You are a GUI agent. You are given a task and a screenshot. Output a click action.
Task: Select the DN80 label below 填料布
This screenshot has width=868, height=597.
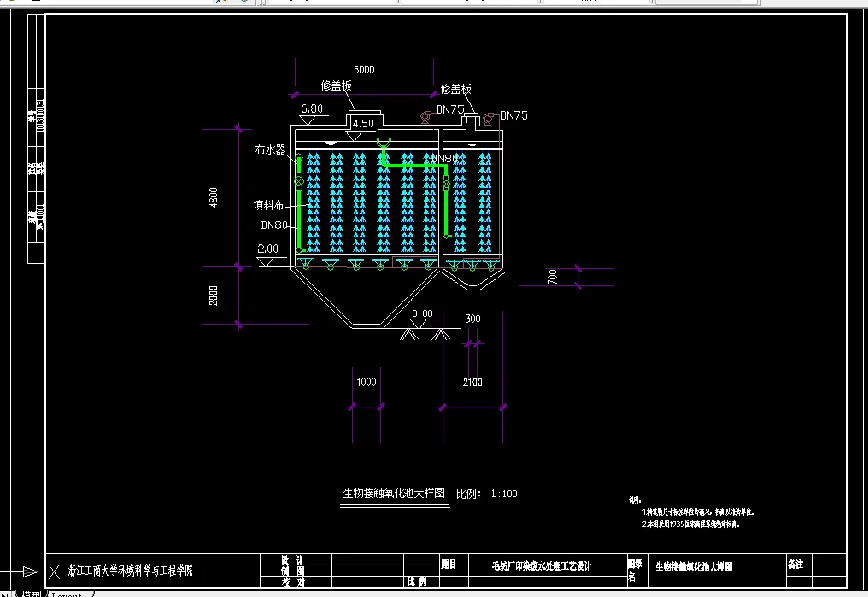pyautogui.click(x=274, y=225)
